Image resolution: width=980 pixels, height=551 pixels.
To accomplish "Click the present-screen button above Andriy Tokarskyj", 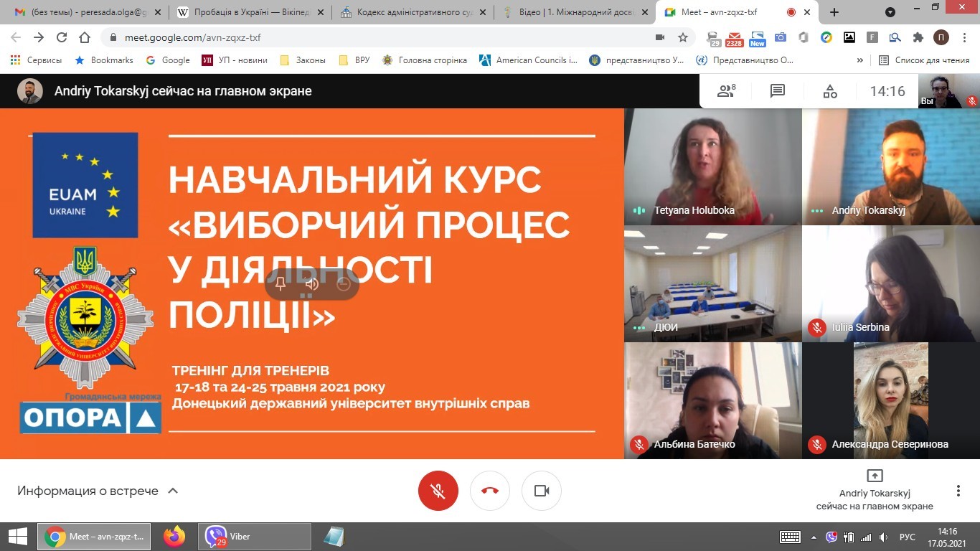I will [875, 476].
